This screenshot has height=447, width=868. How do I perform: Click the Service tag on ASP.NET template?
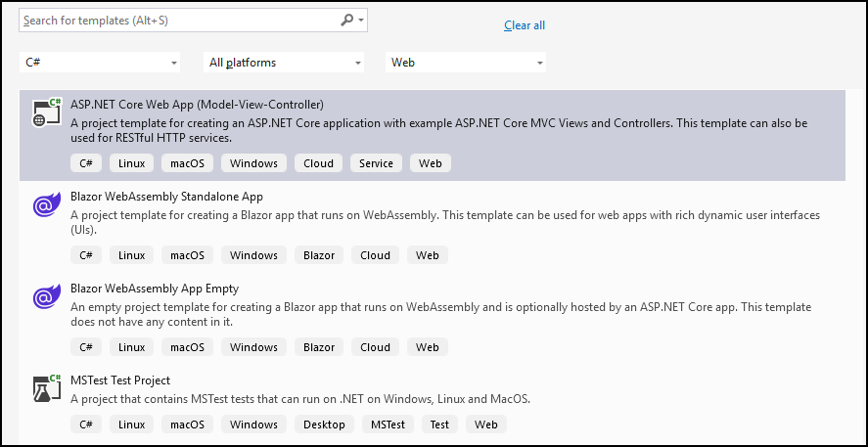point(376,163)
